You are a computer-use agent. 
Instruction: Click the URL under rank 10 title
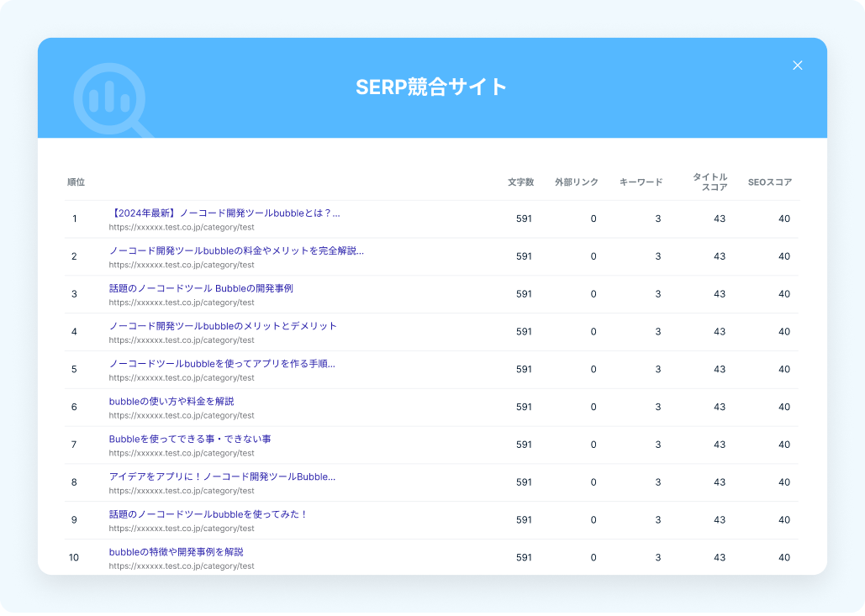(x=182, y=566)
